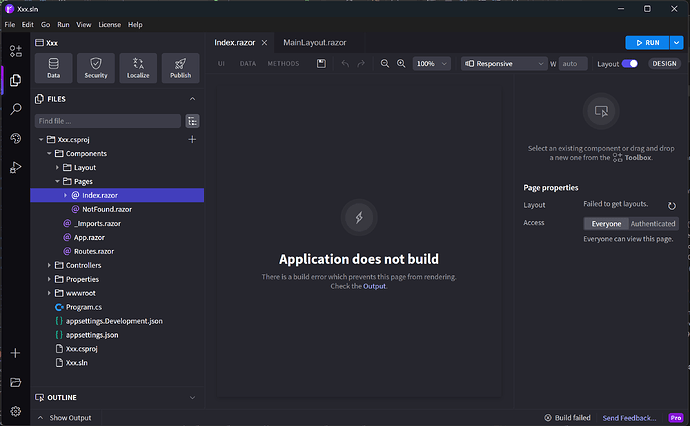
Task: Open the Run menu
Action: click(x=63, y=25)
